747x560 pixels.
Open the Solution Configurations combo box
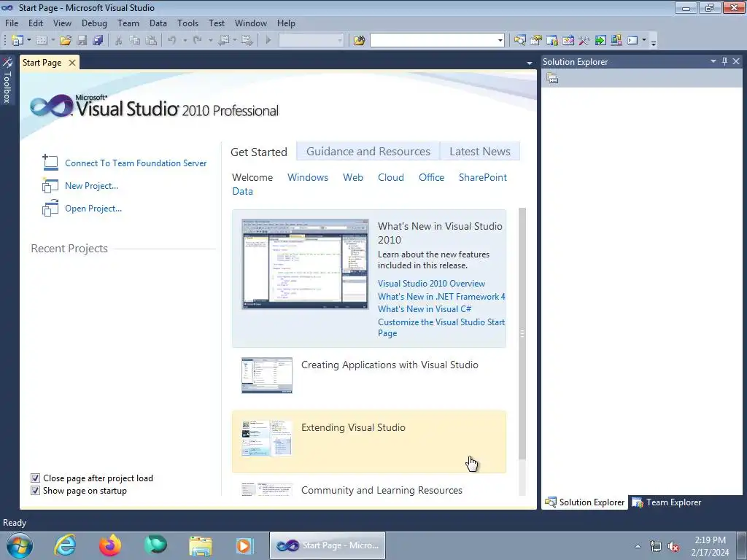(x=311, y=41)
